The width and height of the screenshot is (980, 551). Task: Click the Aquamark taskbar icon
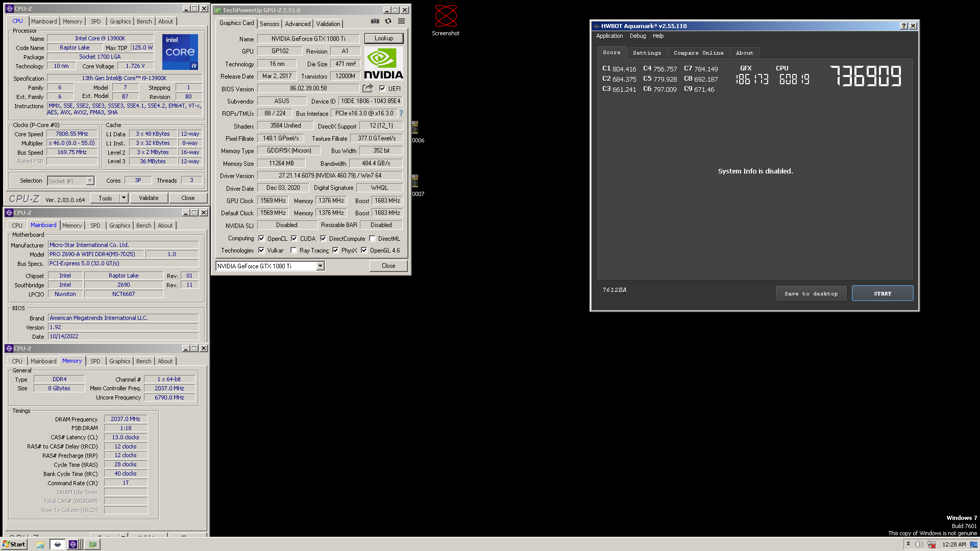point(58,544)
